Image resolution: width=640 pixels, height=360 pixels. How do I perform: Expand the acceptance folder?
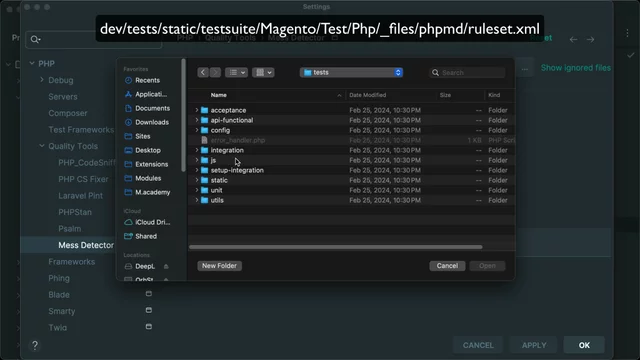click(x=197, y=110)
